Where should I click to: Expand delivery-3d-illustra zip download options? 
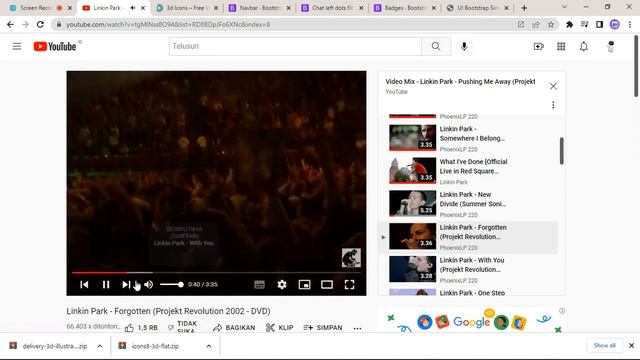point(100,346)
